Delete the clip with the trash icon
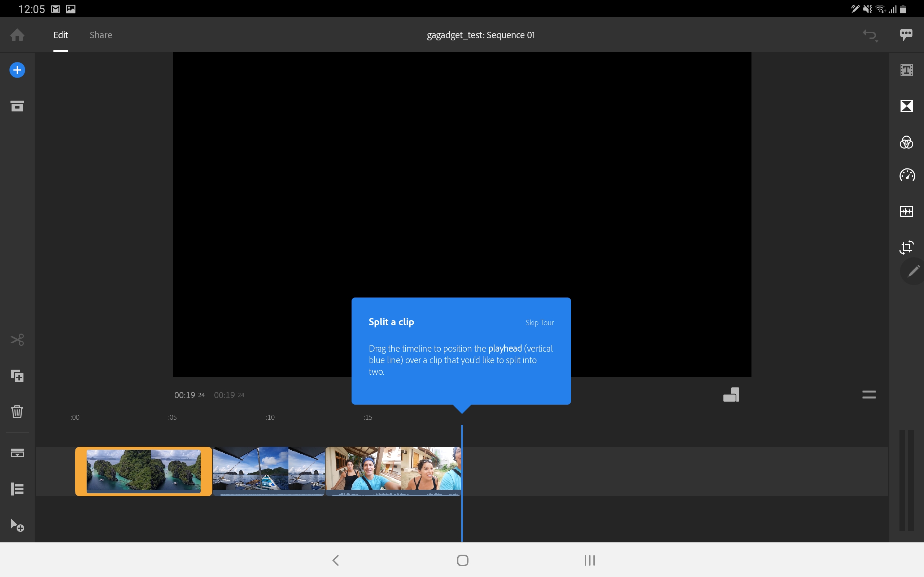This screenshot has width=924, height=577. tap(17, 411)
